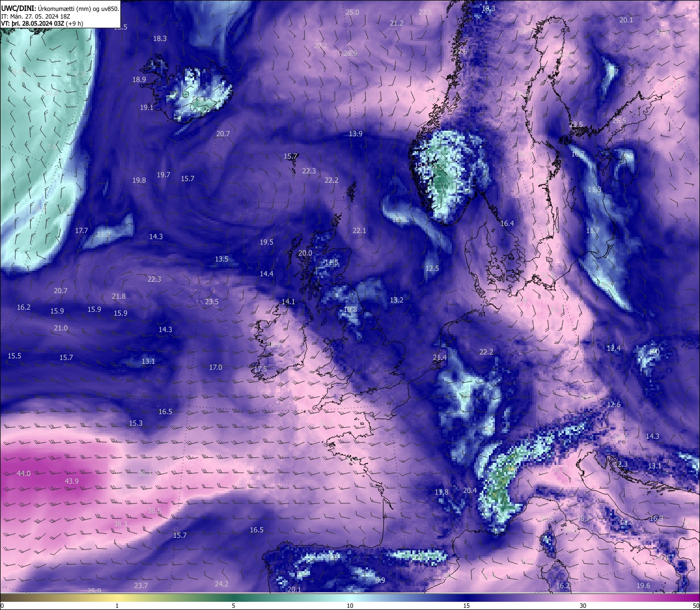Click the map value '19.5'
700x610 pixels.
click(266, 242)
